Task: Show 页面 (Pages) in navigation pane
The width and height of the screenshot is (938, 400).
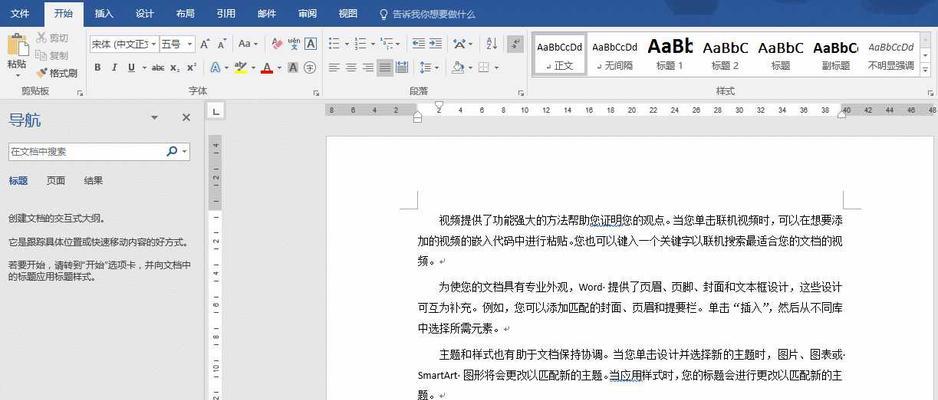Action: (56, 181)
